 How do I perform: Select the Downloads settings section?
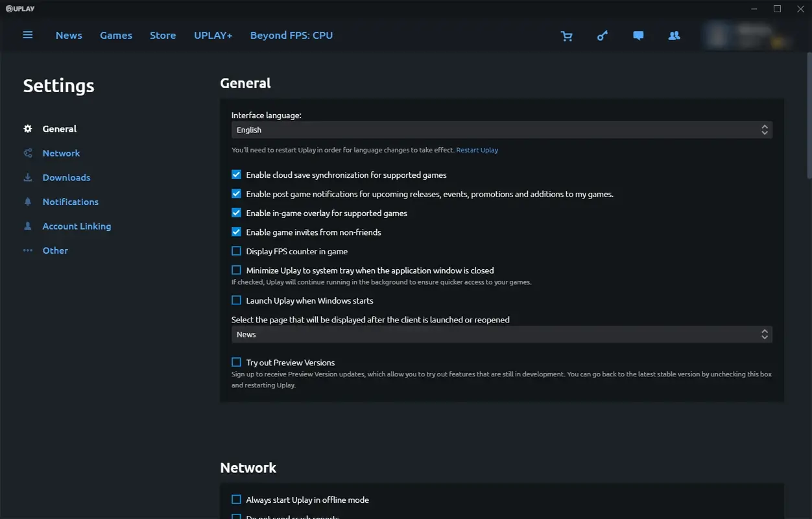67,177
